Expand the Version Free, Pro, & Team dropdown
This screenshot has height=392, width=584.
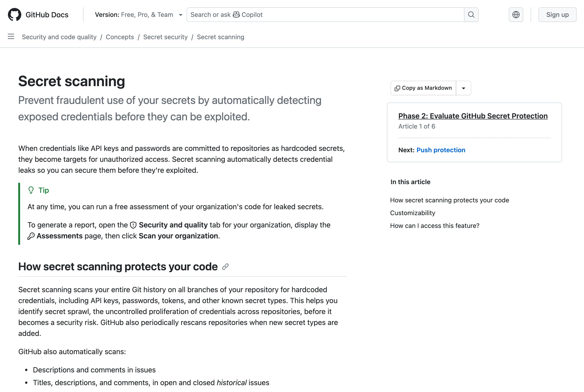(x=138, y=15)
